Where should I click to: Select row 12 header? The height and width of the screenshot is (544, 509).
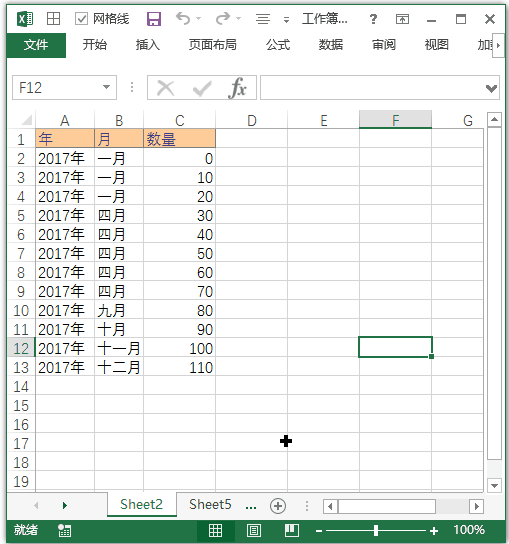[x=21, y=348]
